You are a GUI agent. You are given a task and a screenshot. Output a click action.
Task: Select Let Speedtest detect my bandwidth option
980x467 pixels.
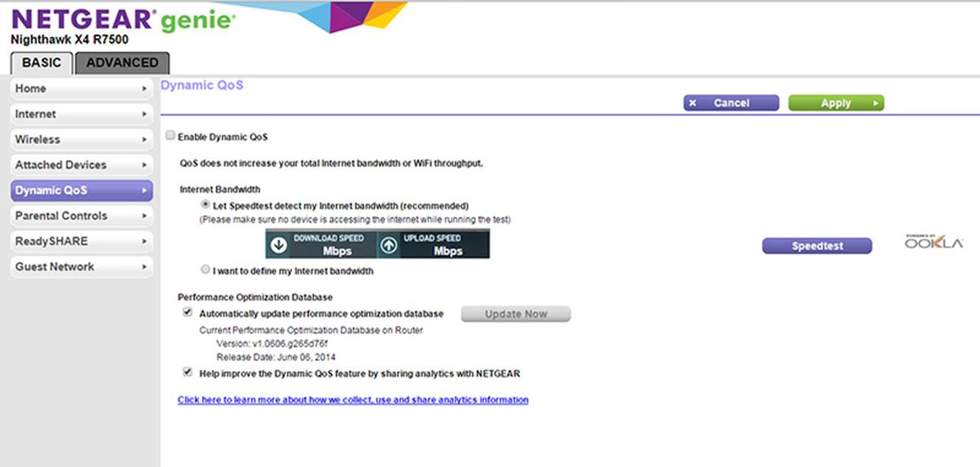coord(205,204)
